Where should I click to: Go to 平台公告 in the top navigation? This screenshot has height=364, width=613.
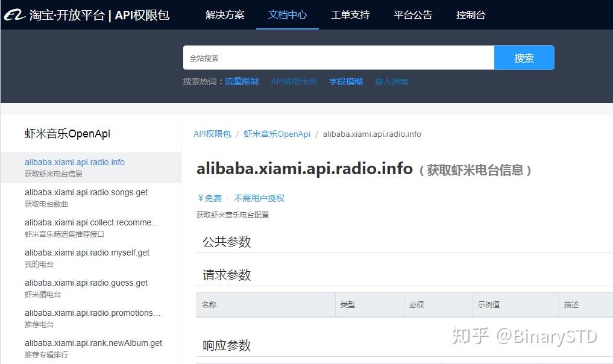[x=413, y=15]
